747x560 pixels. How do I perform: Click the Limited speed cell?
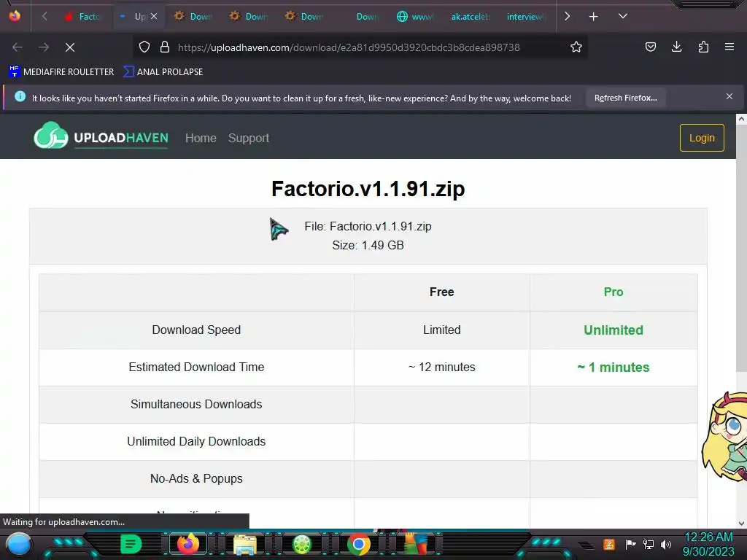441,330
